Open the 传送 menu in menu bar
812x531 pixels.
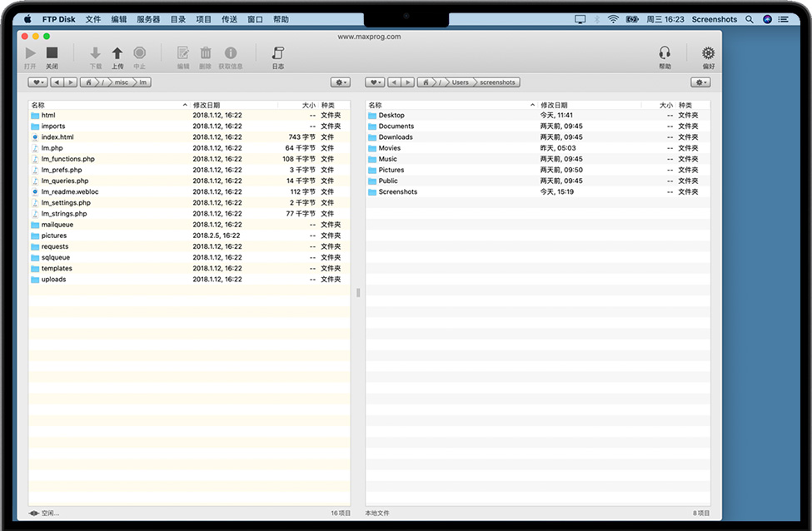click(x=229, y=19)
